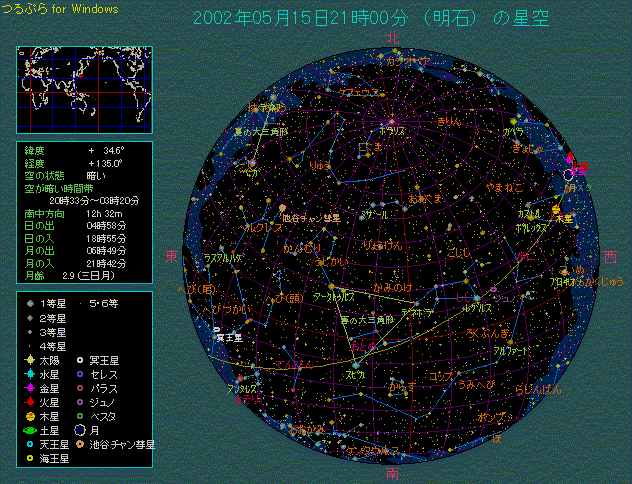
Task: Select the Mars (火星) red legend icon
Action: coord(31,402)
